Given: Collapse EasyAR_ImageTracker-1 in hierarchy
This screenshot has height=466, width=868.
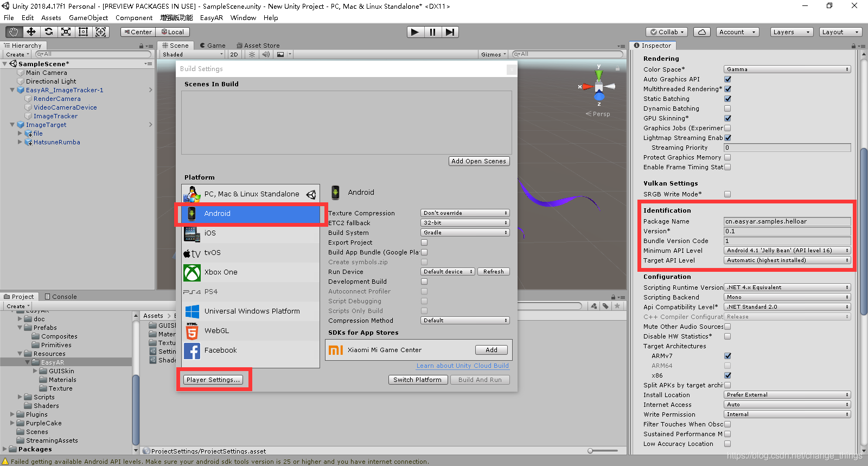Looking at the screenshot, I should click(12, 90).
